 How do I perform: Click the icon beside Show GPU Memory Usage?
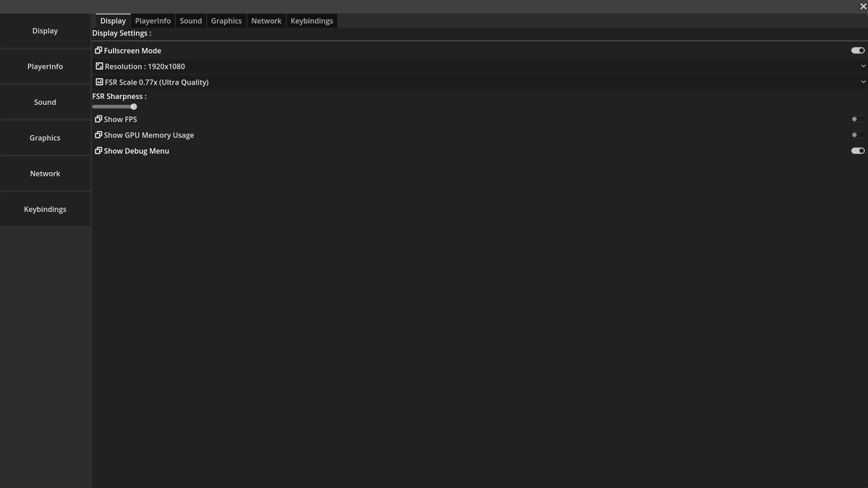98,134
